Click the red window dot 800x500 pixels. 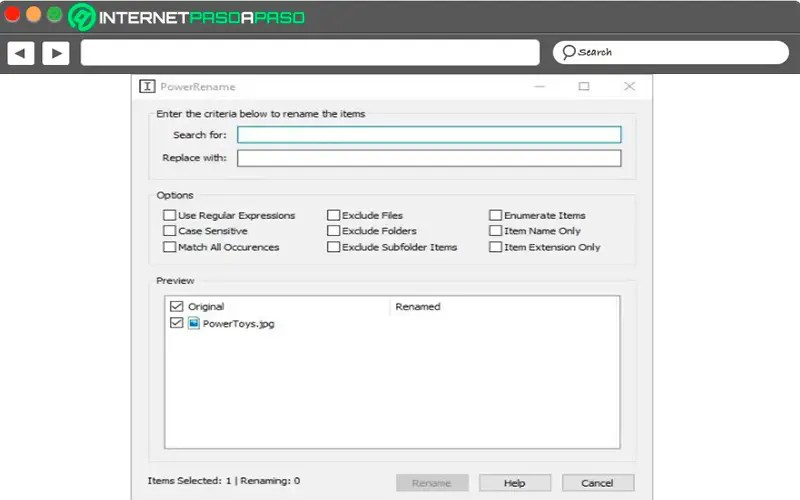(x=12, y=14)
